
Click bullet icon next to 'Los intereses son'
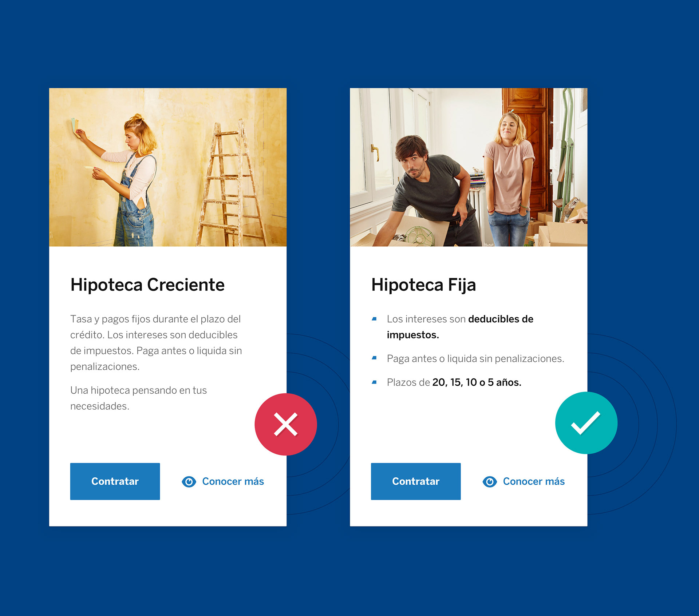pyautogui.click(x=374, y=319)
